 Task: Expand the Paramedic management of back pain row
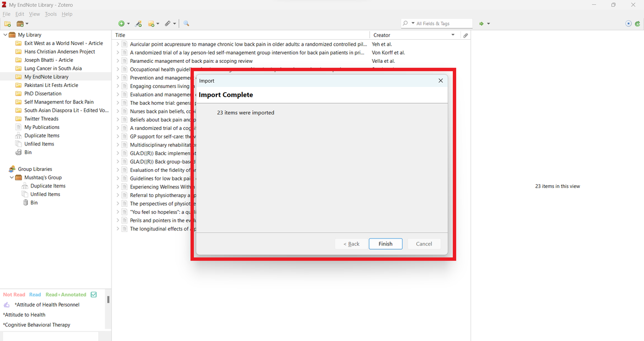(118, 61)
